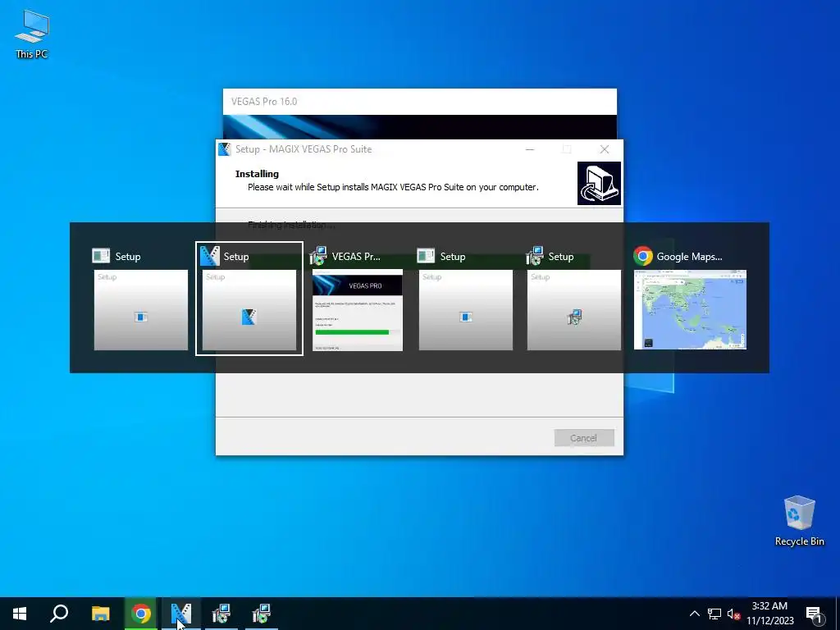The image size is (840, 630).
Task: Open the notification center icon
Action: pyautogui.click(x=813, y=614)
